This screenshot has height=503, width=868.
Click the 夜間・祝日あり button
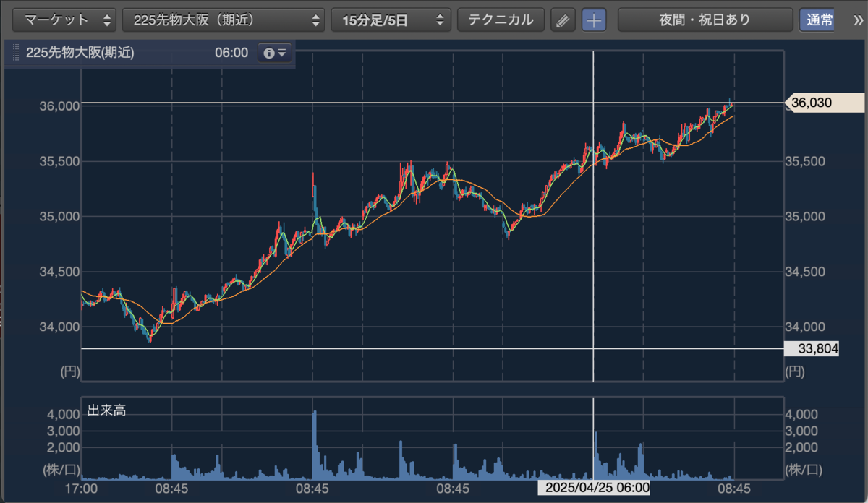pyautogui.click(x=705, y=20)
